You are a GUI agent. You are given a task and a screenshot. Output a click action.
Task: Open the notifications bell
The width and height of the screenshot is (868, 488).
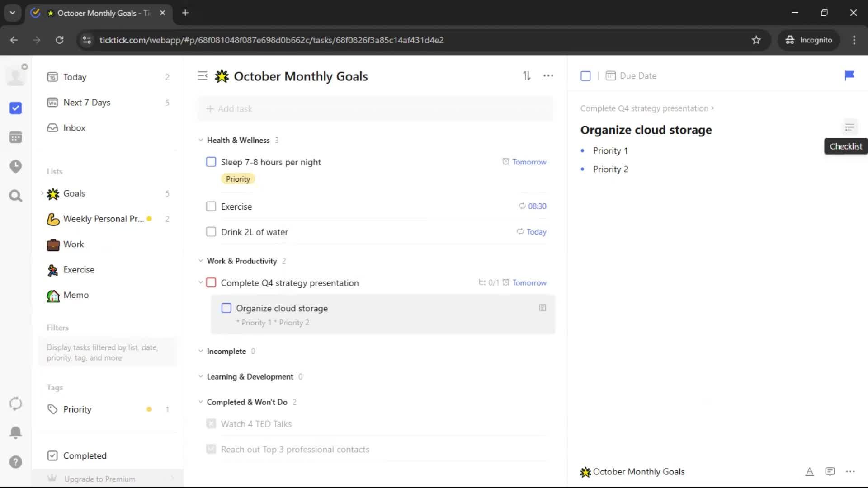tap(15, 432)
